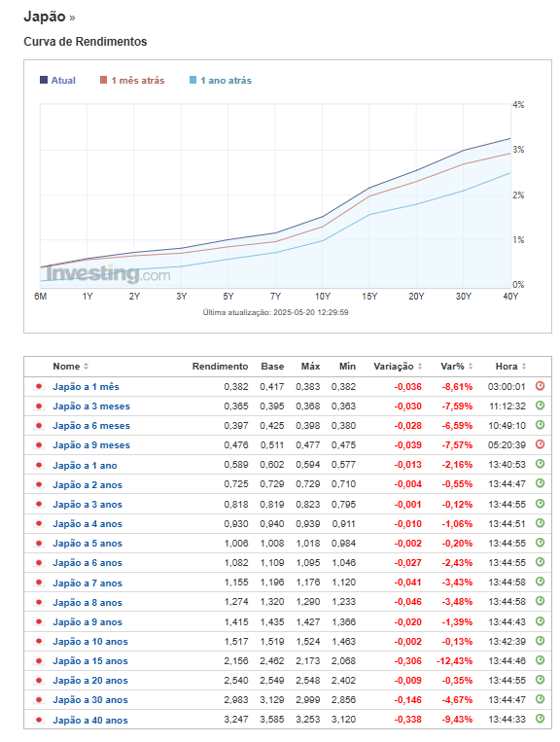Open the Japão a 3 meses bond link

point(91,406)
